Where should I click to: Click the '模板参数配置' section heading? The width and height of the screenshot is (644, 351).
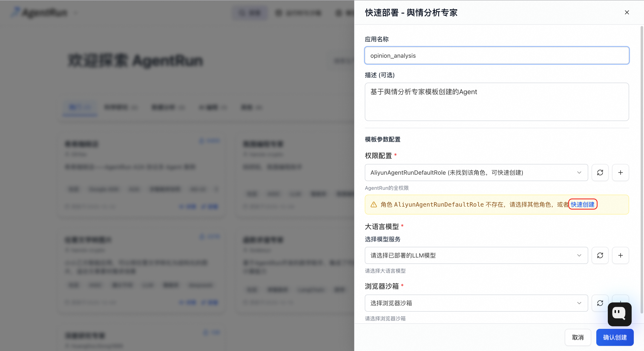point(382,139)
